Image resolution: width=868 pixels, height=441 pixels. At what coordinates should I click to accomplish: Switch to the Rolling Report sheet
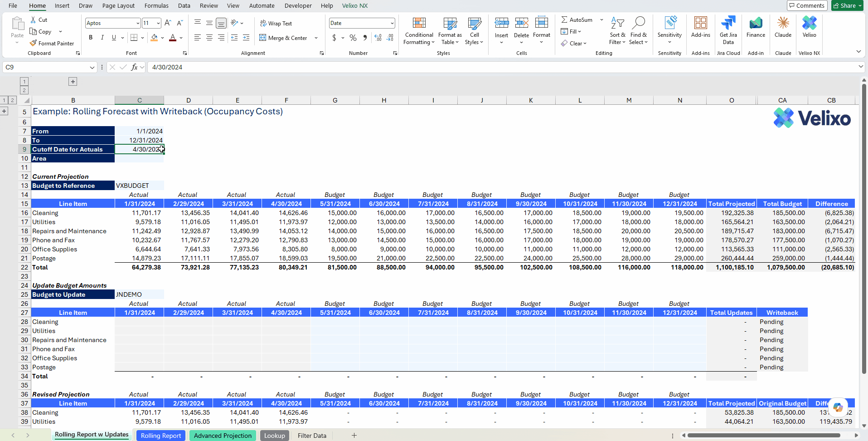(161, 436)
